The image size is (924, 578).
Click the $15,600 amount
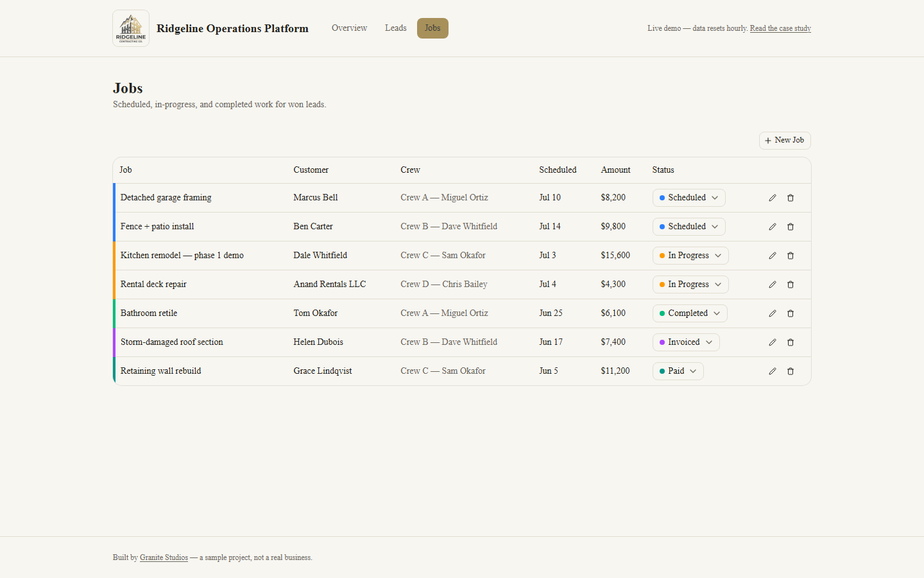point(615,256)
